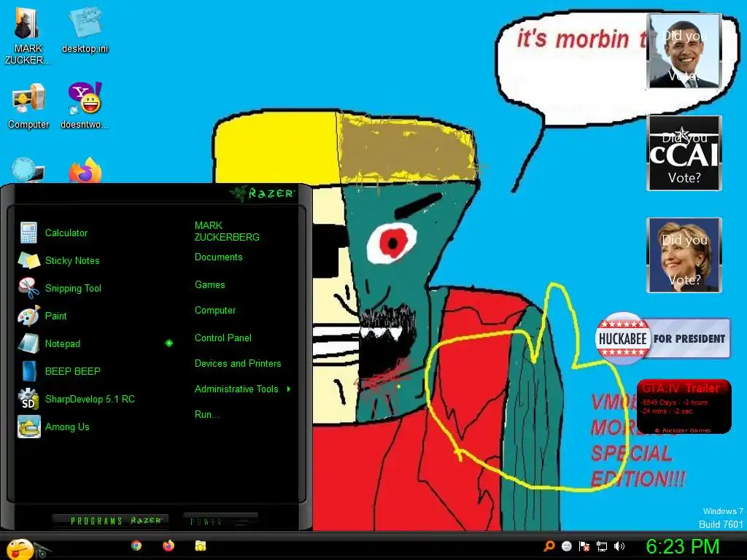Open Control Panel

[223, 338]
